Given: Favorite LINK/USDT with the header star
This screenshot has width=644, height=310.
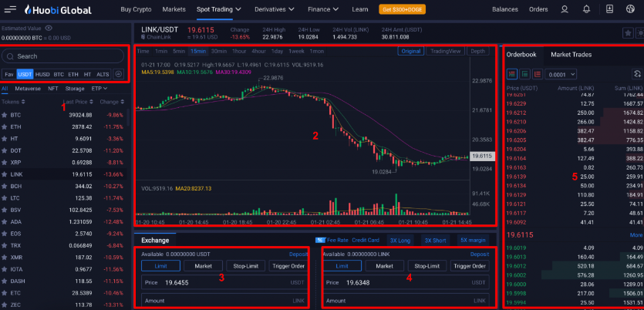Looking at the screenshot, I should 628,33.
